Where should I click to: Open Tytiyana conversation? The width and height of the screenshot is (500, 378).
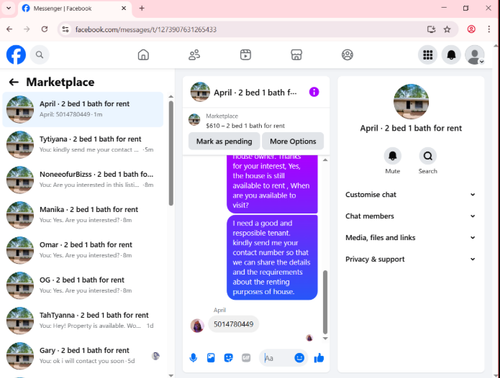click(83, 144)
